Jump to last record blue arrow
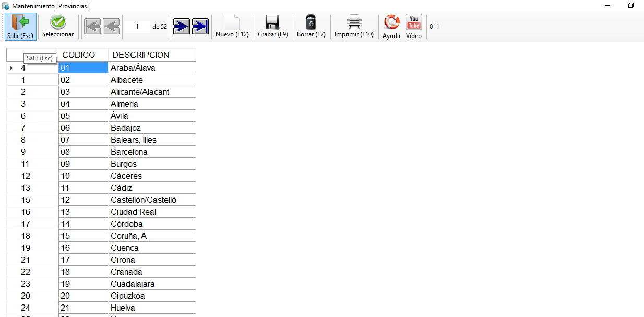 pyautogui.click(x=200, y=26)
